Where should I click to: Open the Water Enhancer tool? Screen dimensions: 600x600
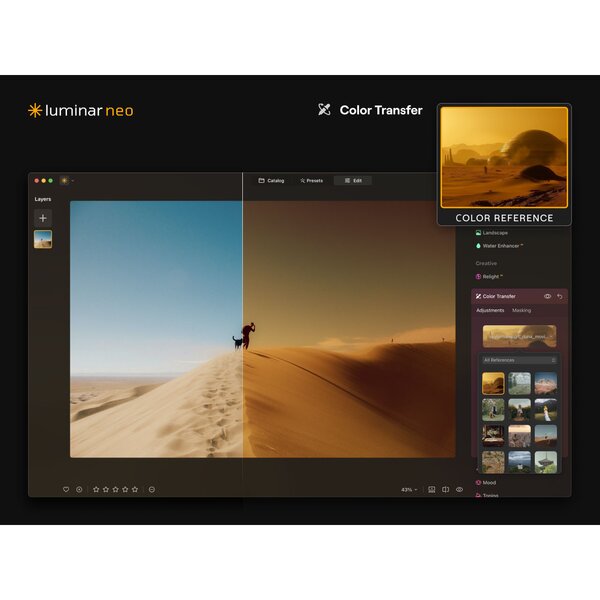tap(499, 246)
